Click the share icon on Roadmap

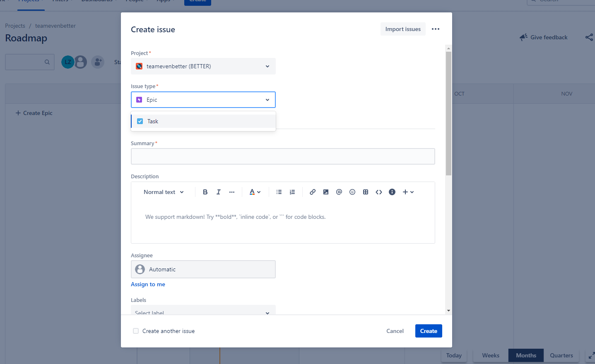589,37
